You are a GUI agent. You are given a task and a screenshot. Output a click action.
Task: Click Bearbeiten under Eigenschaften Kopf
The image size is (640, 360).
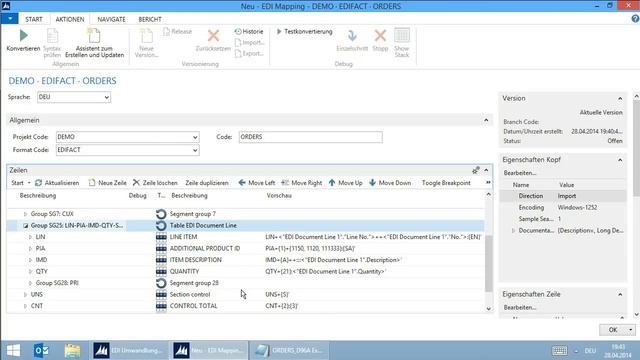520,173
